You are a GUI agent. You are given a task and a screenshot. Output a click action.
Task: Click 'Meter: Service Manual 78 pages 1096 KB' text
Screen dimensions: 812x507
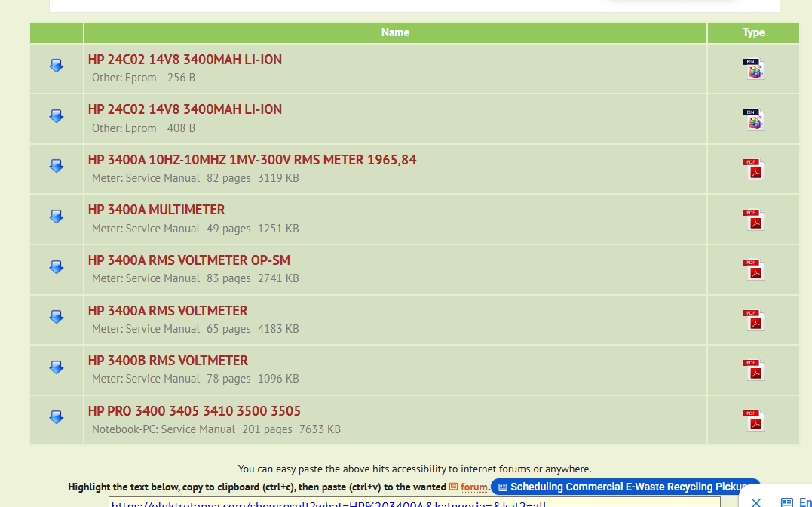point(195,379)
